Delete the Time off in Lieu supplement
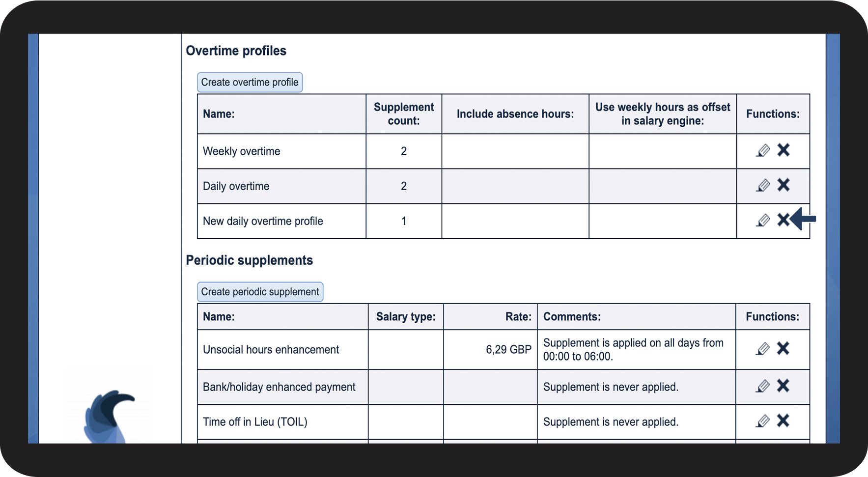 (x=783, y=421)
